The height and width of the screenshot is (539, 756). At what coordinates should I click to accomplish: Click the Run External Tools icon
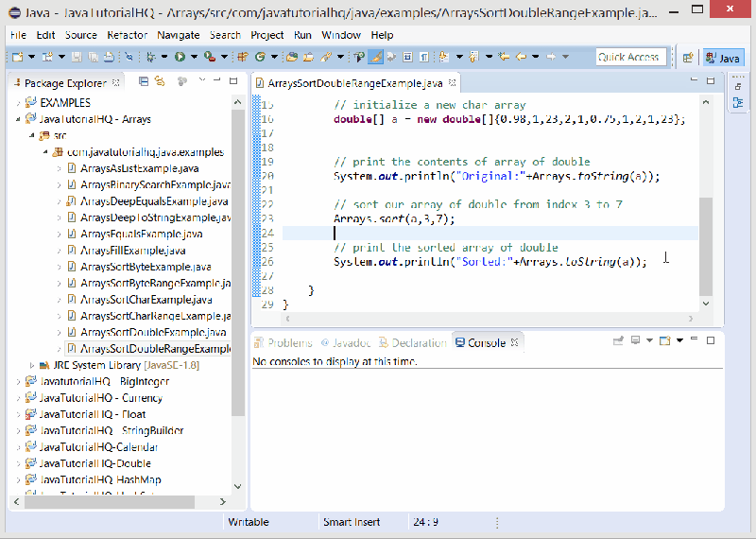pyautogui.click(x=210, y=57)
